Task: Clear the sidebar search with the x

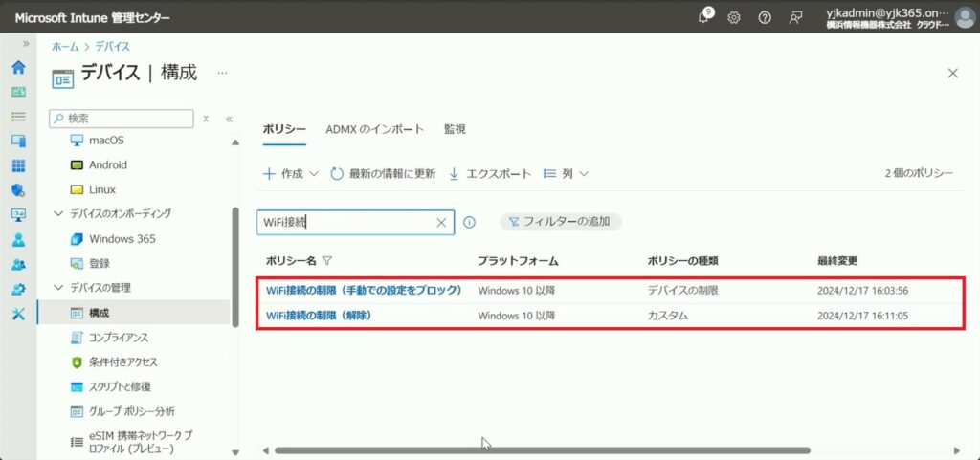Action: click(206, 119)
